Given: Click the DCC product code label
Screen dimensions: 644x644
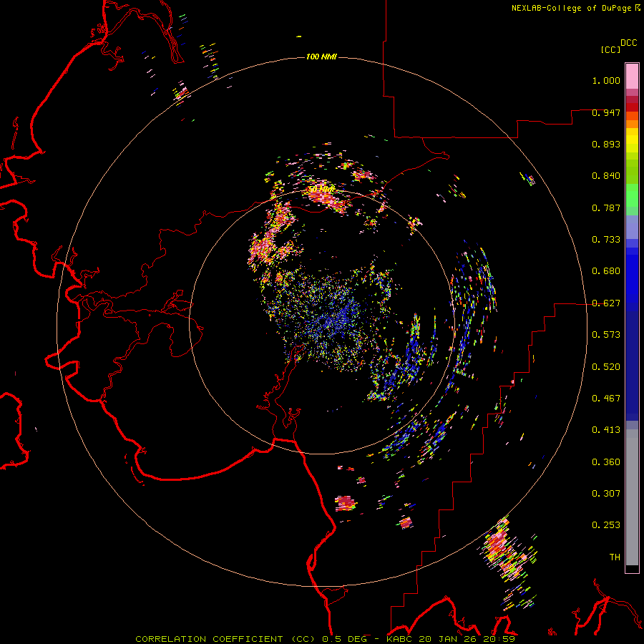Looking at the screenshot, I should pos(628,43).
